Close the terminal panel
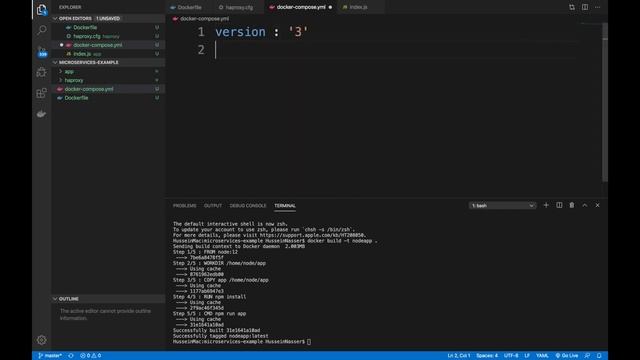 click(598, 205)
